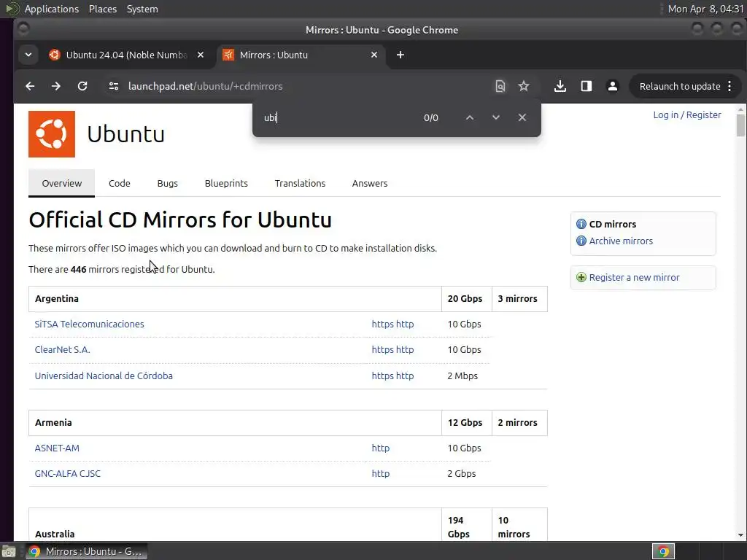Open Chrome downloads
747x560 pixels.
(x=560, y=86)
